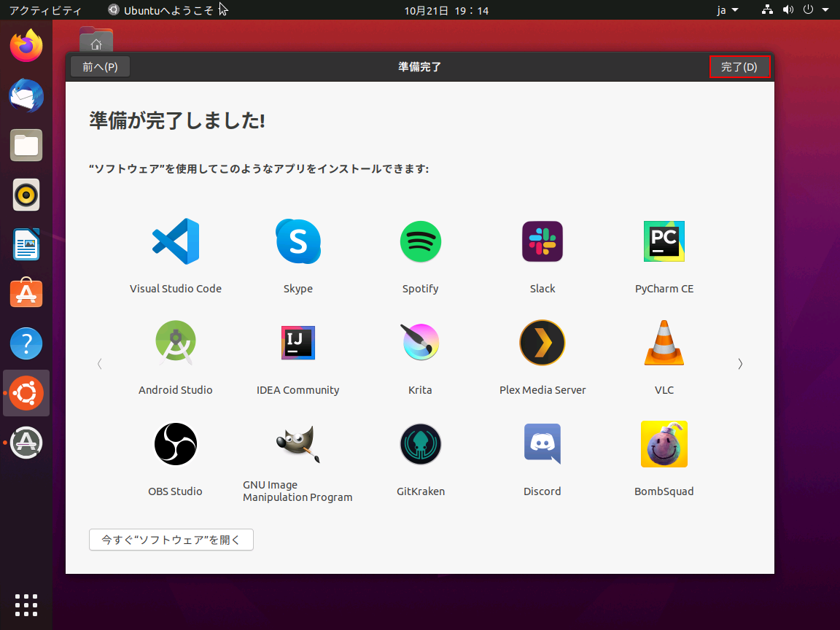Open the Home folder on the desktop
Viewport: 840px width, 630px height.
[96, 39]
